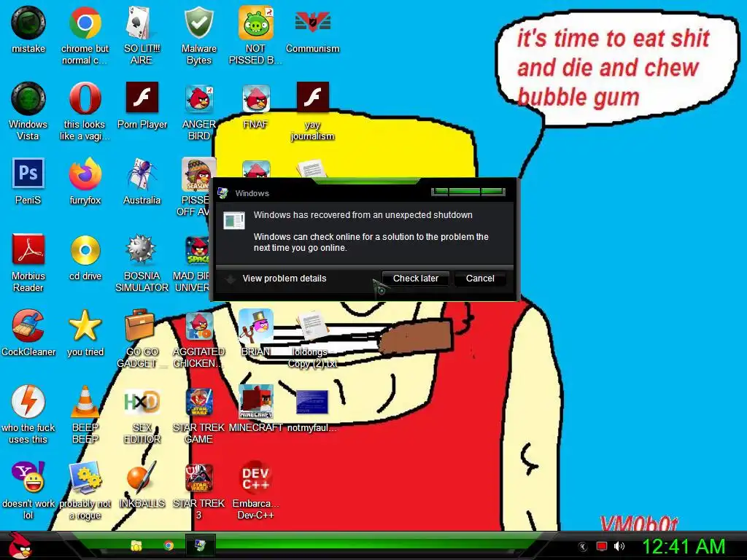
Task: Open the 'mistake' desktop icon
Action: [28, 29]
